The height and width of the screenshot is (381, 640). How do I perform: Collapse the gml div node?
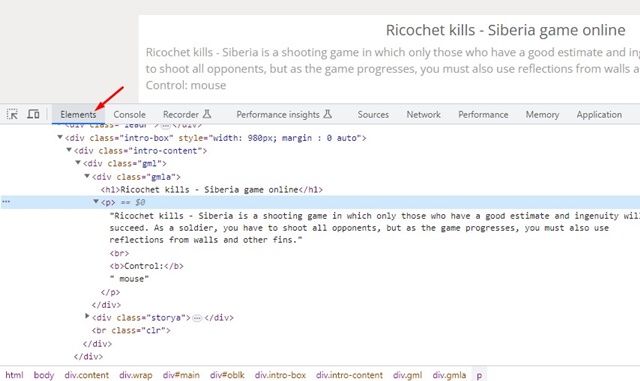pos(78,163)
